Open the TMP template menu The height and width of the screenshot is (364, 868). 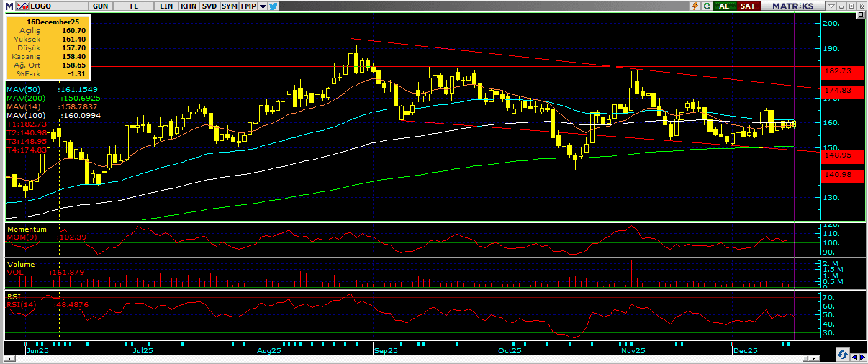[x=248, y=6]
